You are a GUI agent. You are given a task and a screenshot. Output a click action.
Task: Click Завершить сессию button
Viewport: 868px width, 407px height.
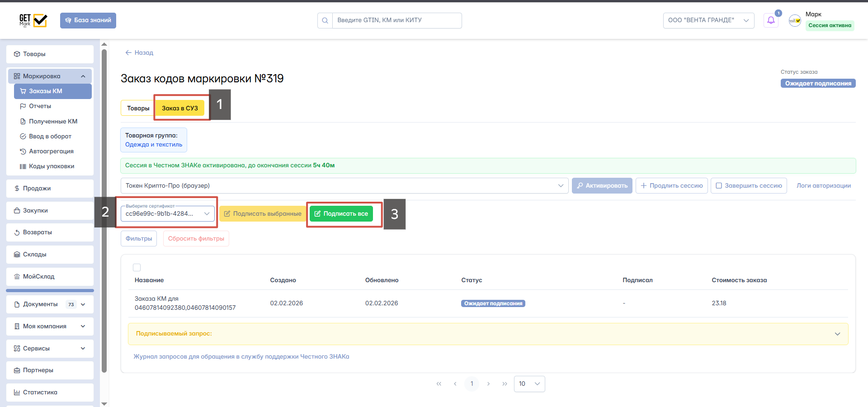749,186
